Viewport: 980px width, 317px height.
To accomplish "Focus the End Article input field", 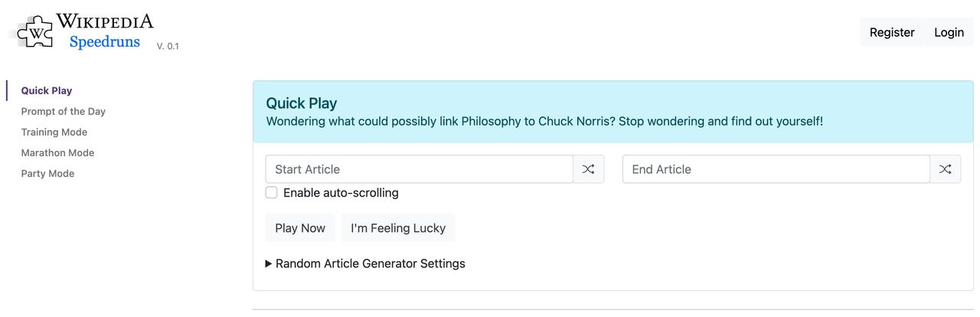I will coord(776,169).
